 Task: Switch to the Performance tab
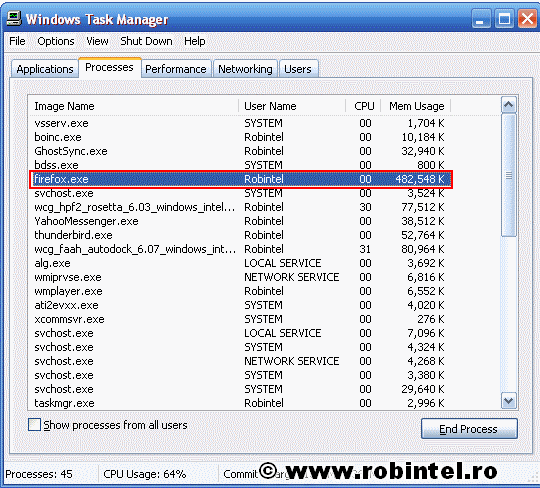coord(176,69)
